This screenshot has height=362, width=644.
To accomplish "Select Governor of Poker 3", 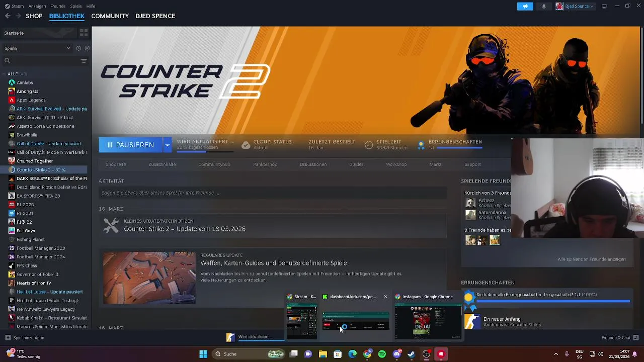I will click(37, 275).
